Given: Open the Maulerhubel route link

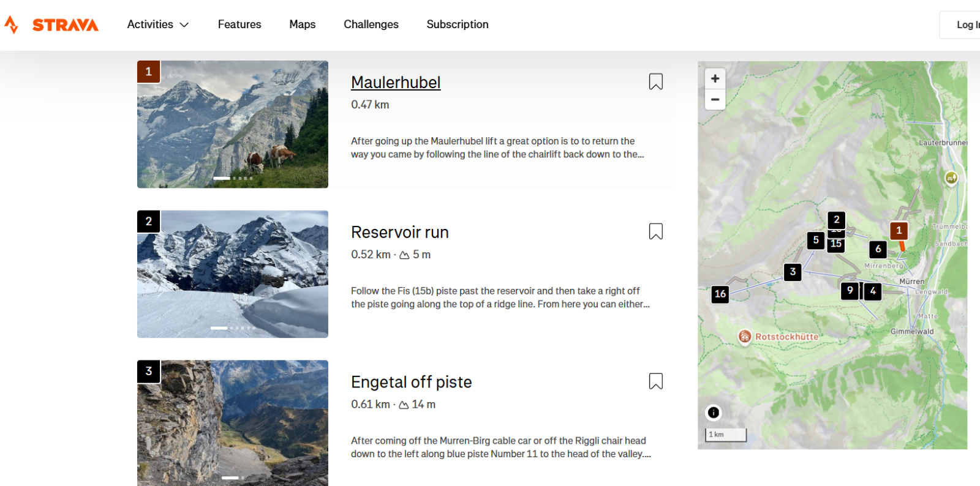Looking at the screenshot, I should [396, 82].
